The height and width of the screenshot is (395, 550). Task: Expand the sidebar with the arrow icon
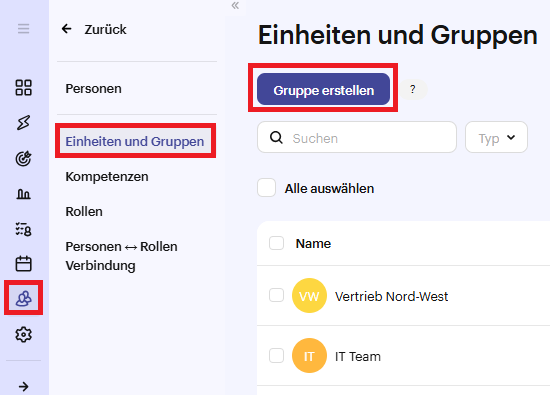pyautogui.click(x=24, y=387)
